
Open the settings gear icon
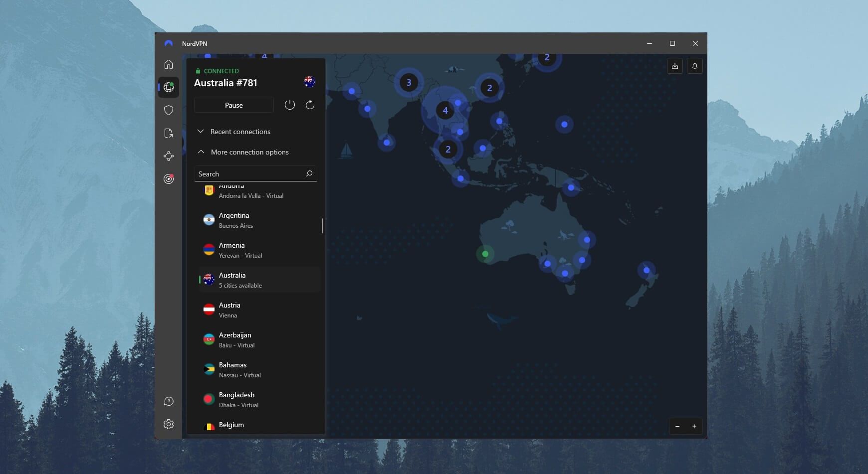point(169,424)
